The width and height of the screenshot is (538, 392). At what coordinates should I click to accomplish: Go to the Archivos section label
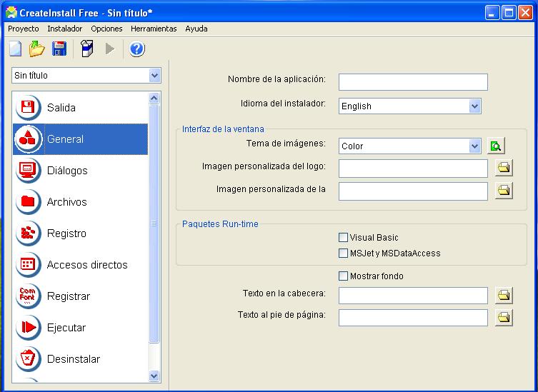pyautogui.click(x=67, y=202)
